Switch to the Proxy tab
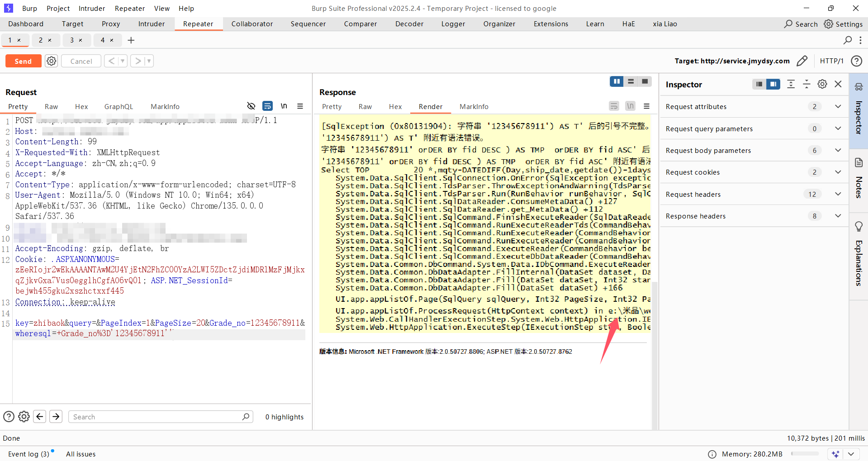The width and height of the screenshot is (868, 461). (x=111, y=24)
